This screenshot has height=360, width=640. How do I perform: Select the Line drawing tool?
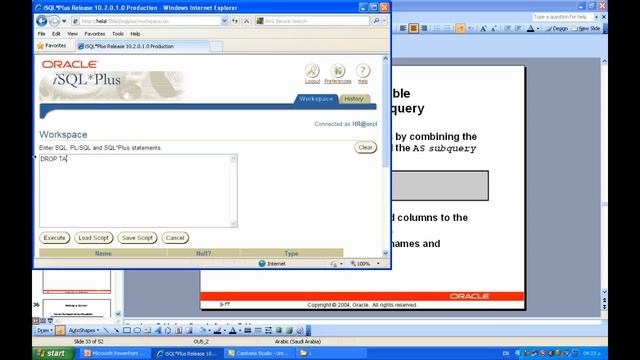point(106,330)
